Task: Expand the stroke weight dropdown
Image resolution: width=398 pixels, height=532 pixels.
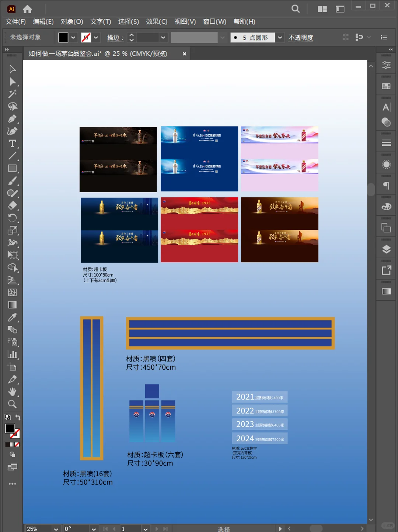Action: click(x=163, y=37)
